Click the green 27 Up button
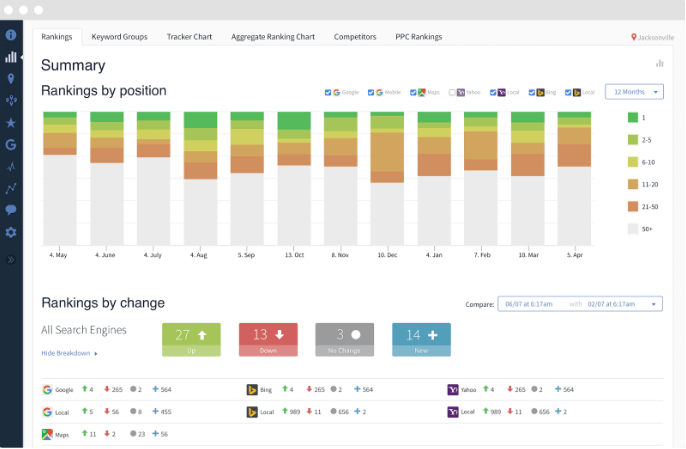 coord(191,339)
